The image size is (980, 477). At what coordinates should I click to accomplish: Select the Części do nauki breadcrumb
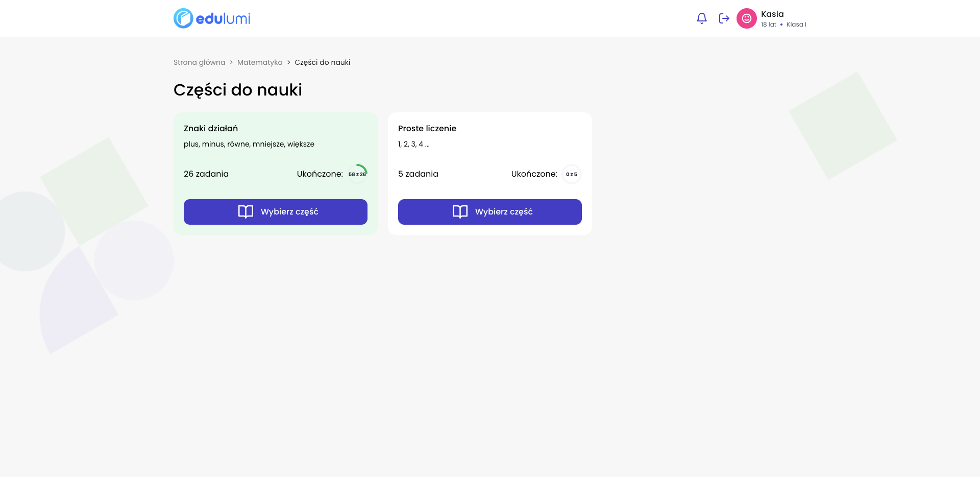click(x=322, y=62)
